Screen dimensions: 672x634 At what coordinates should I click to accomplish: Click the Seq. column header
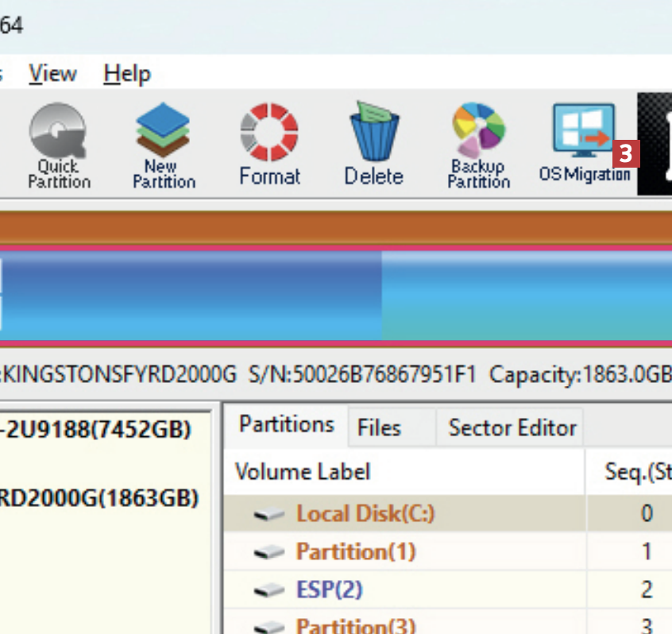click(637, 472)
